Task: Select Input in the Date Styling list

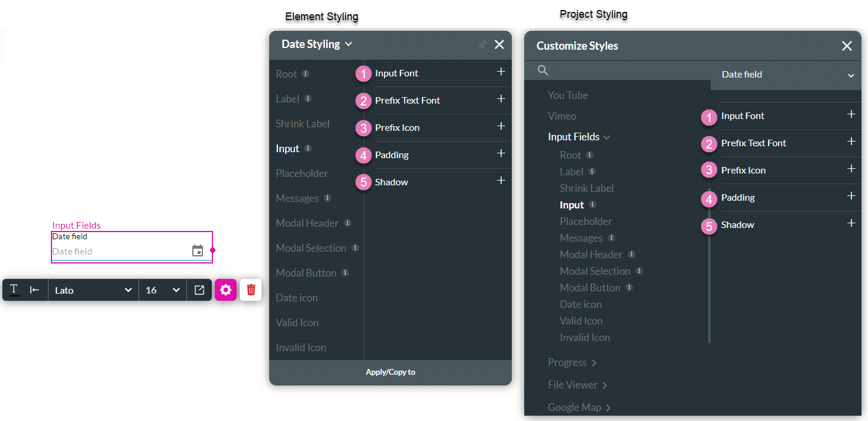Action: pos(287,148)
